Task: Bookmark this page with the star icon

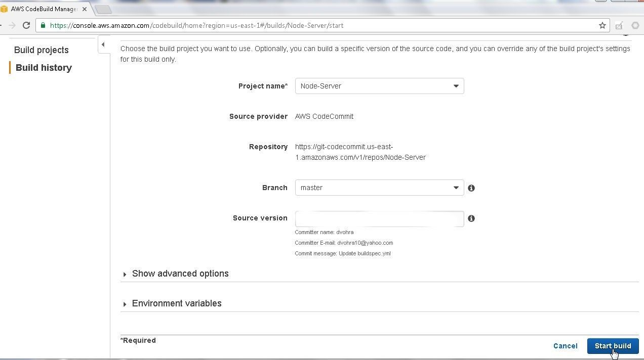Action: coord(602,25)
